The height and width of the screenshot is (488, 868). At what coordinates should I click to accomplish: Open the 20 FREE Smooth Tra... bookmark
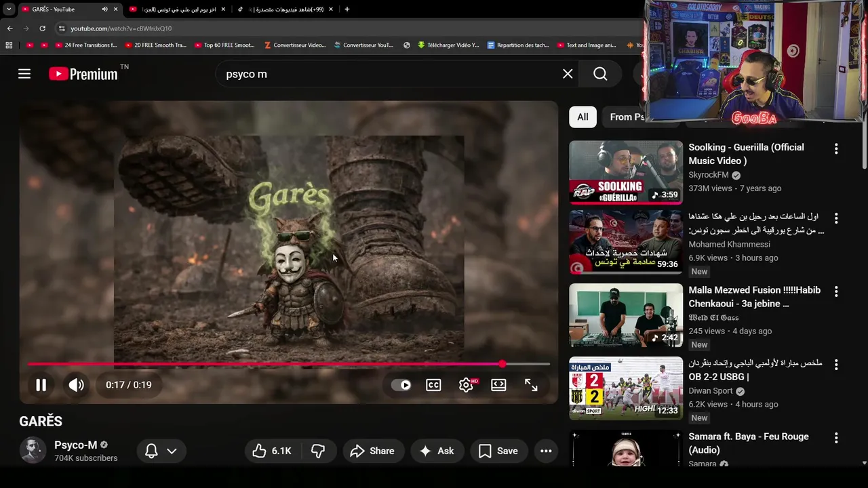point(155,45)
